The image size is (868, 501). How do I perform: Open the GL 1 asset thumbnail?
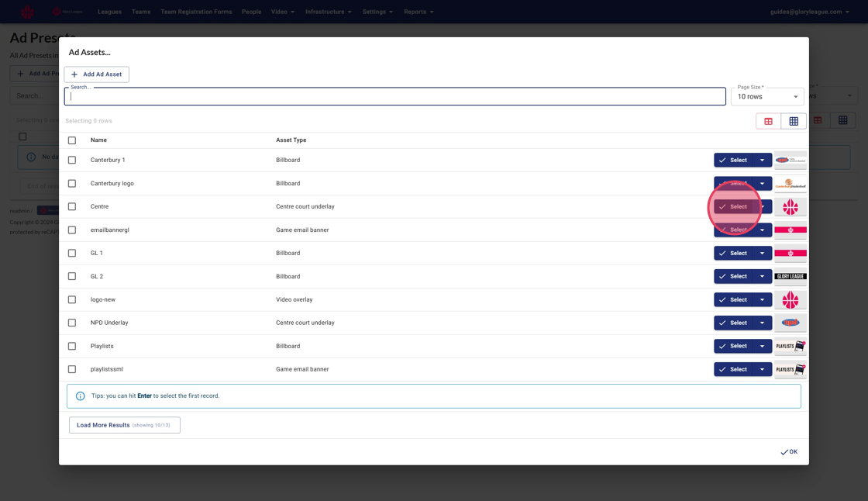click(x=790, y=254)
